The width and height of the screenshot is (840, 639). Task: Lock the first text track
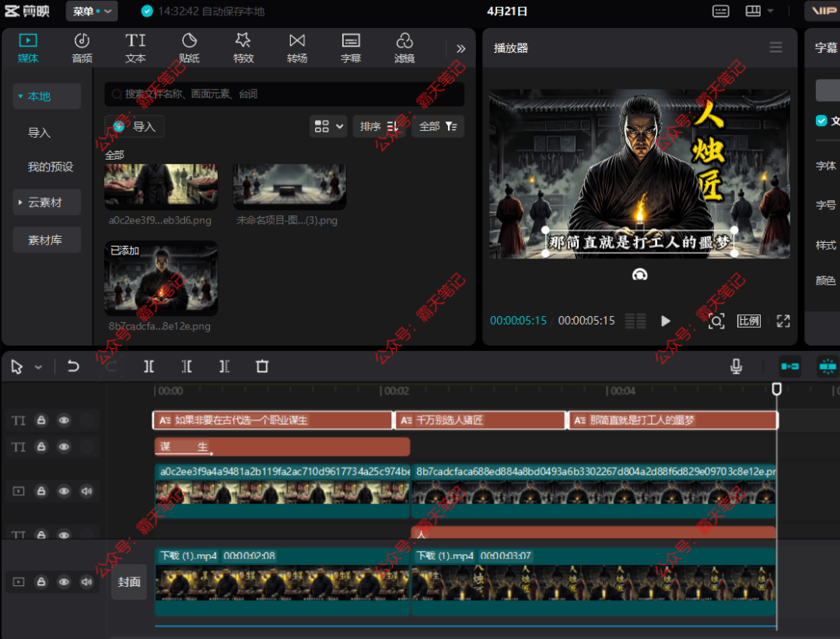41,420
